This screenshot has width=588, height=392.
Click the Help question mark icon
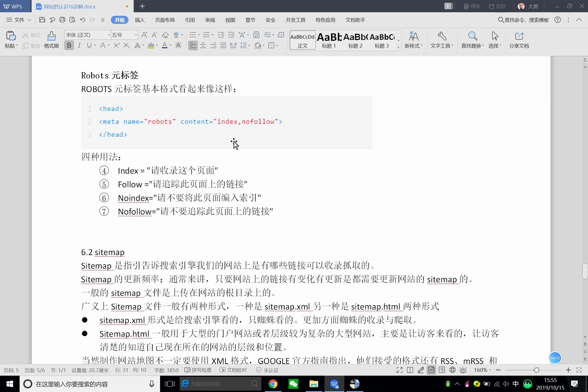[x=558, y=20]
